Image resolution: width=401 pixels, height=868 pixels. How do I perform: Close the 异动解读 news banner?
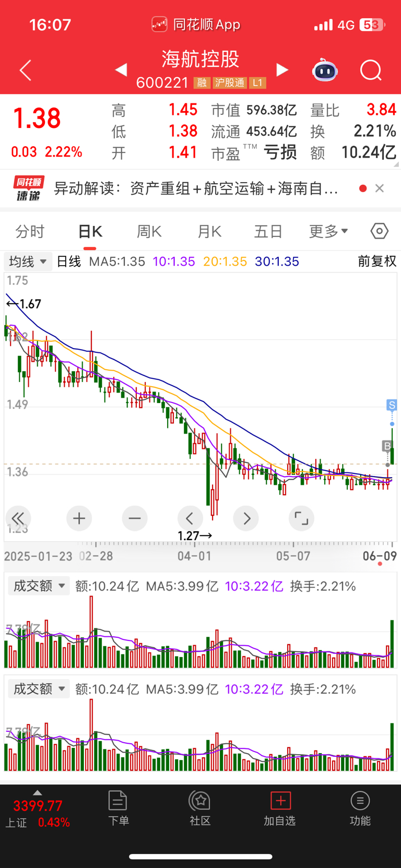(380, 188)
